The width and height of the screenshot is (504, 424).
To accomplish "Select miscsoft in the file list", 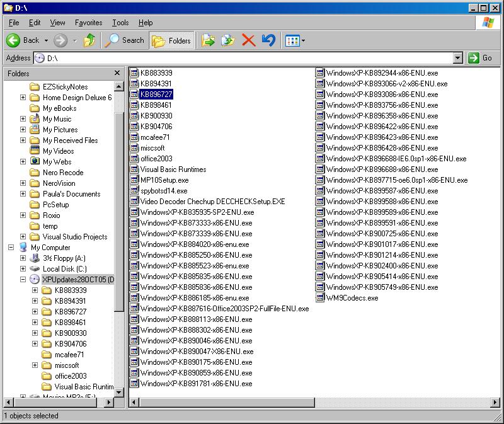I will (152, 148).
